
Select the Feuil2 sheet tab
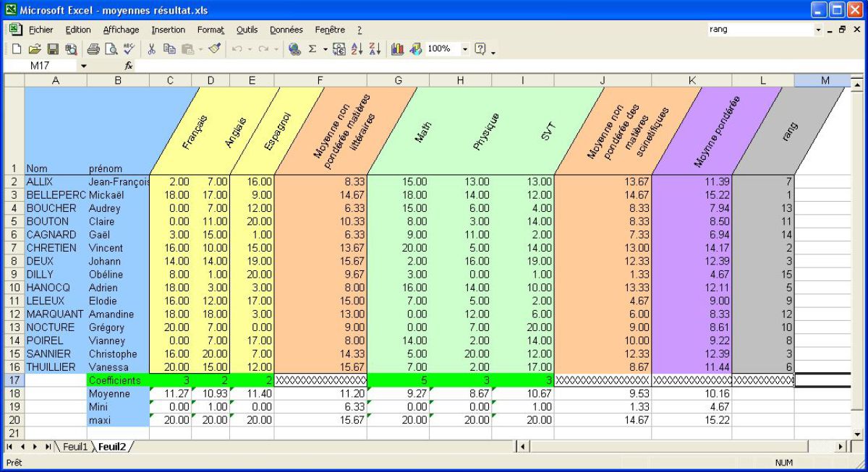[112, 447]
